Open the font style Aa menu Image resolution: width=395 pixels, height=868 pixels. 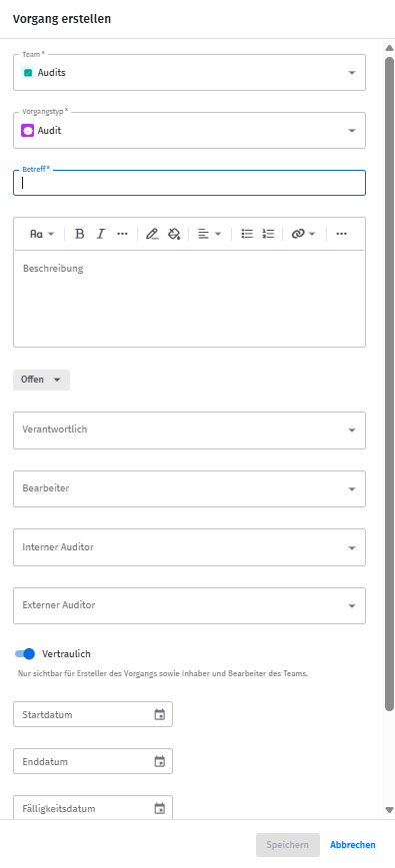(42, 234)
